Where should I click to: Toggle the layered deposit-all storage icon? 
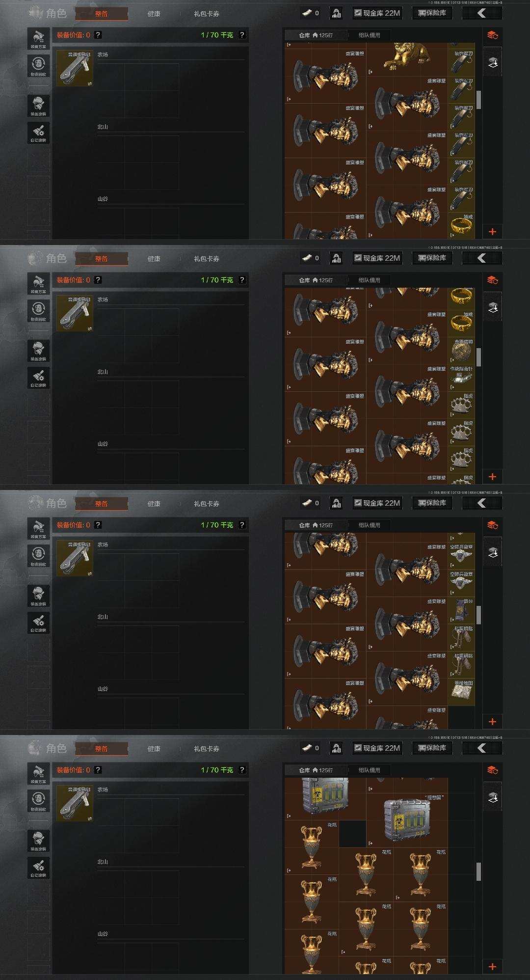(x=493, y=62)
